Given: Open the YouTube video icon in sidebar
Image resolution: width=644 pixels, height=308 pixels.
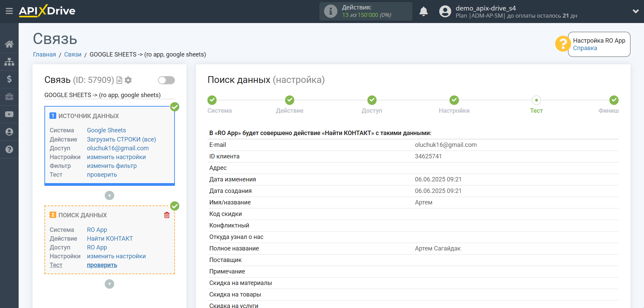Looking at the screenshot, I should [x=9, y=114].
